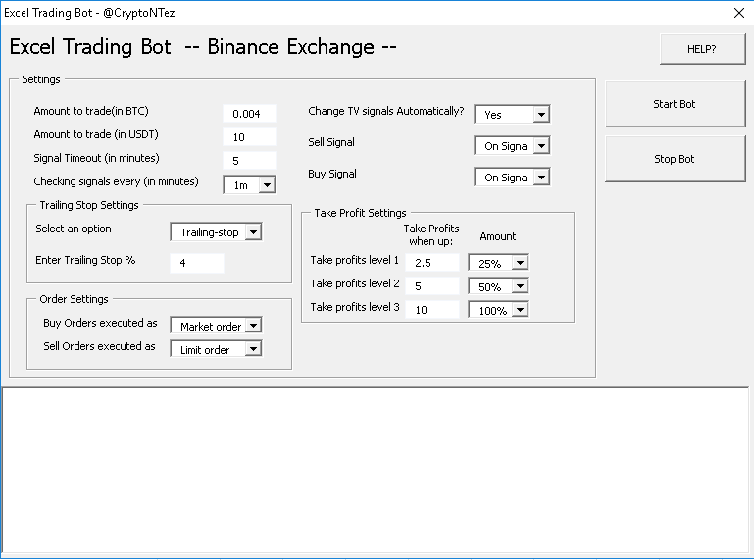Screen dimensions: 754x560
Task: Click the 'Enter Trailing Stop %' label
Action: [x=85, y=260]
